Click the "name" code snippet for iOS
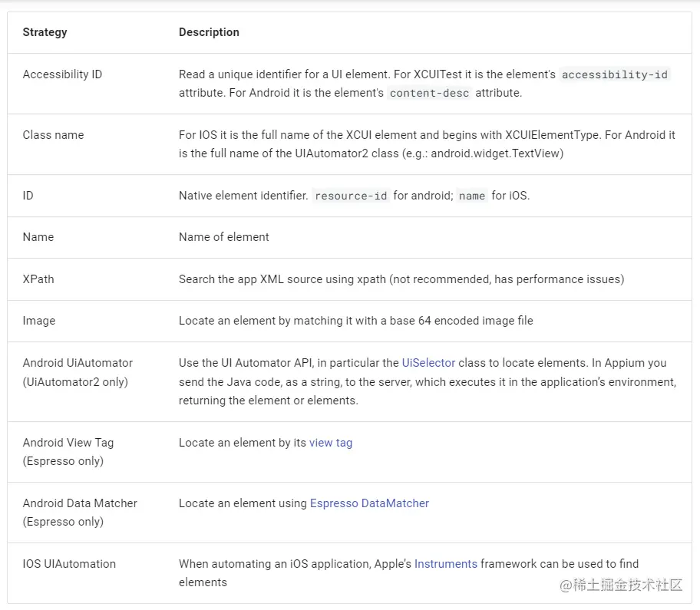 coord(472,196)
